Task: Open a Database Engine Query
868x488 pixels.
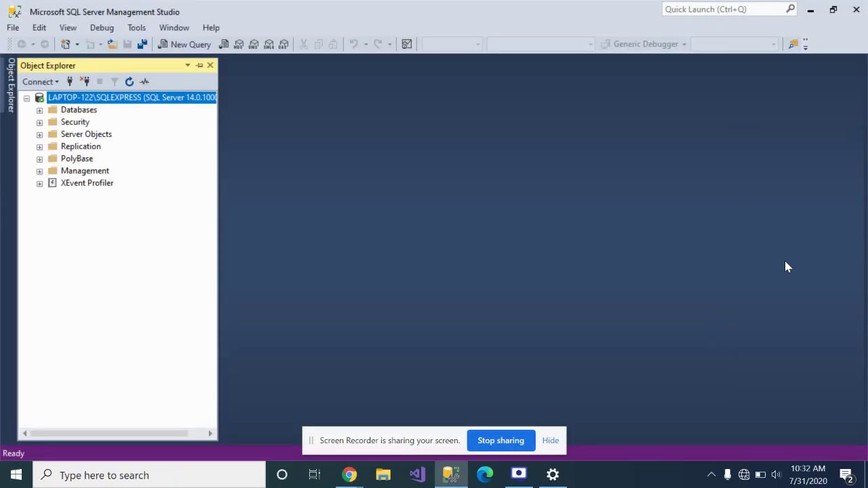Action: tap(224, 44)
